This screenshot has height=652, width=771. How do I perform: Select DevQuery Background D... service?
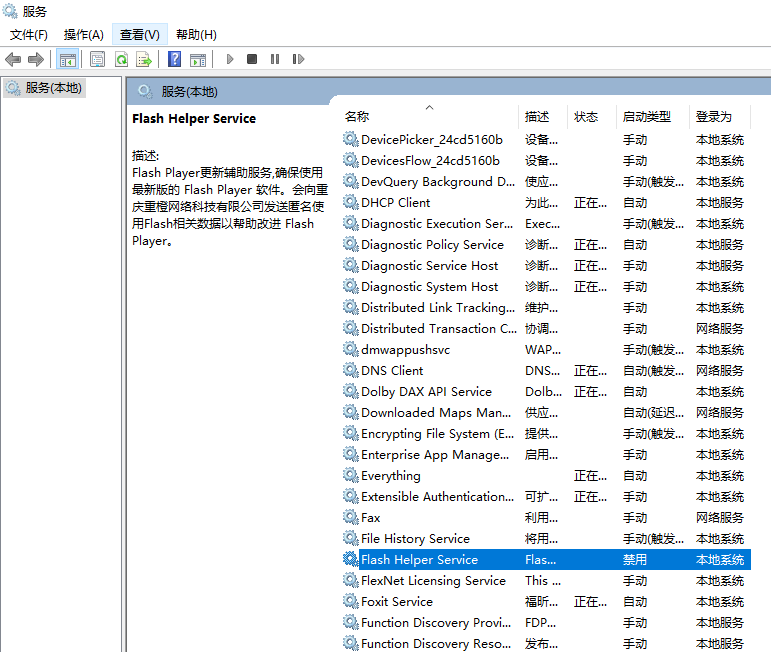[546, 181]
